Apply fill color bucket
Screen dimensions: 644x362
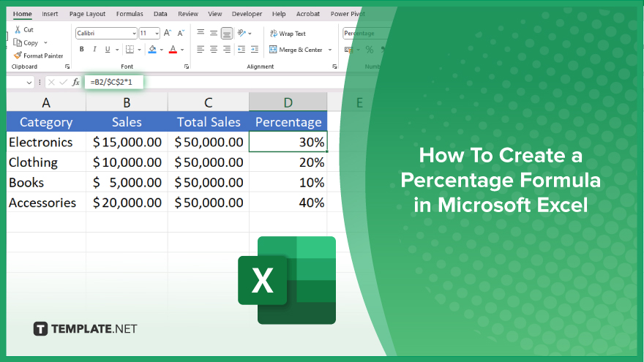[152, 49]
